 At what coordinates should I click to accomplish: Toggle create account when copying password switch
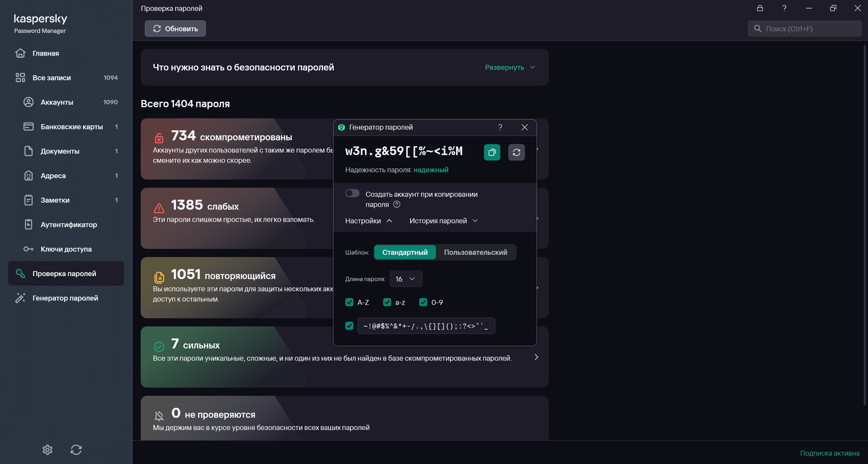(x=352, y=194)
